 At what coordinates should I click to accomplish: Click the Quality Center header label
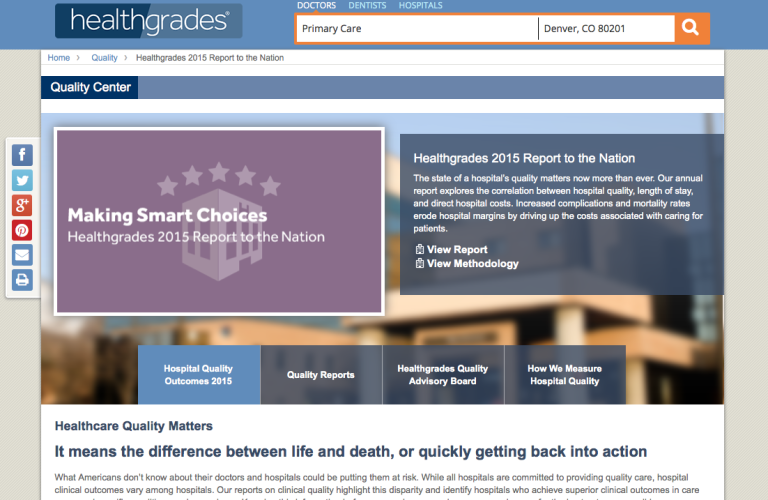(x=90, y=87)
